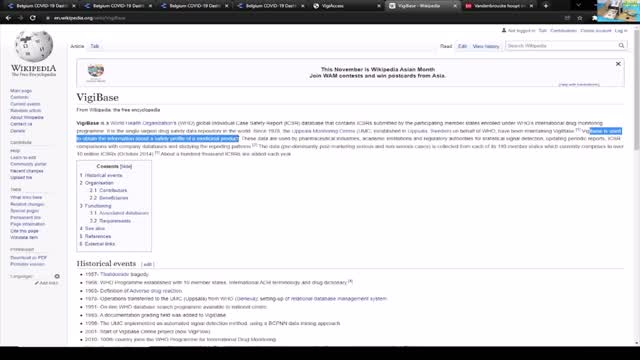Edit the Historical events section
Image resolution: width=640 pixels, height=360 pixels.
[147, 264]
